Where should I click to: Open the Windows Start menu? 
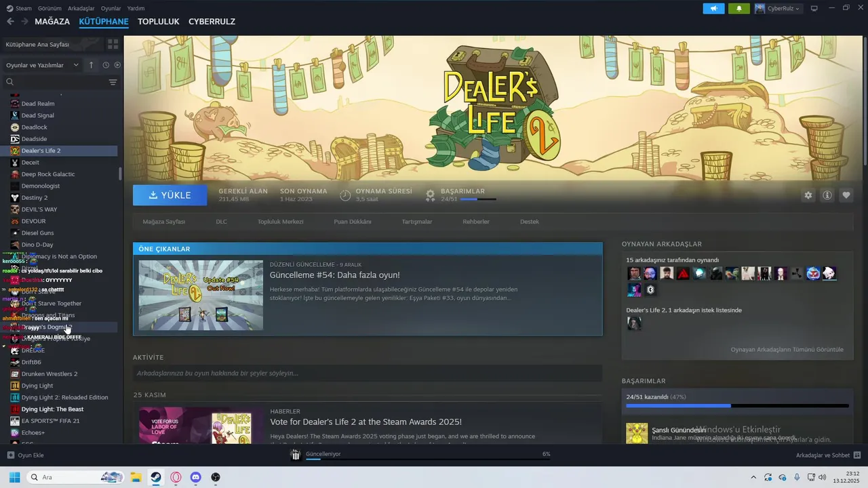point(14,477)
